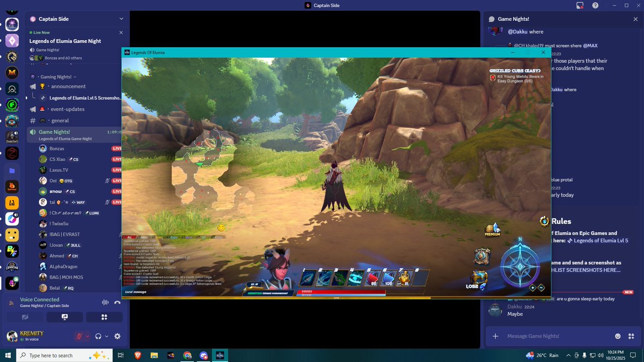Open File Explorer from the taskbar
Image resolution: width=644 pixels, height=362 pixels.
tap(154, 355)
